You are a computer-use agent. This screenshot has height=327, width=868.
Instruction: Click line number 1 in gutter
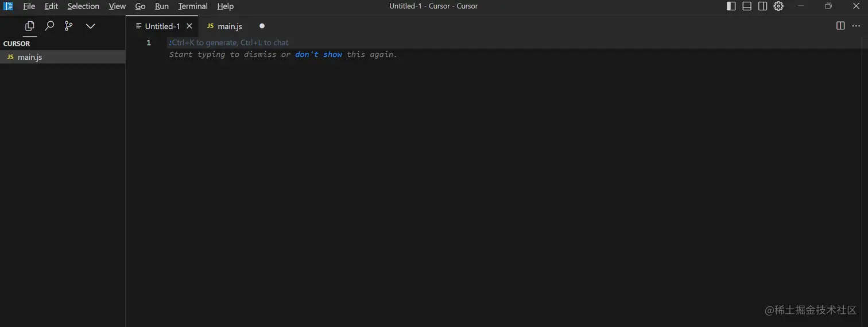pyautogui.click(x=149, y=43)
